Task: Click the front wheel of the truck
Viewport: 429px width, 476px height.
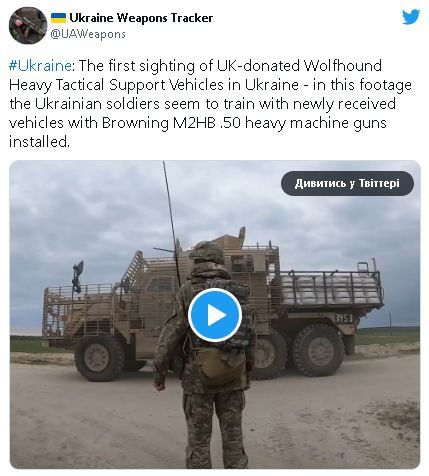Action: [x=100, y=358]
